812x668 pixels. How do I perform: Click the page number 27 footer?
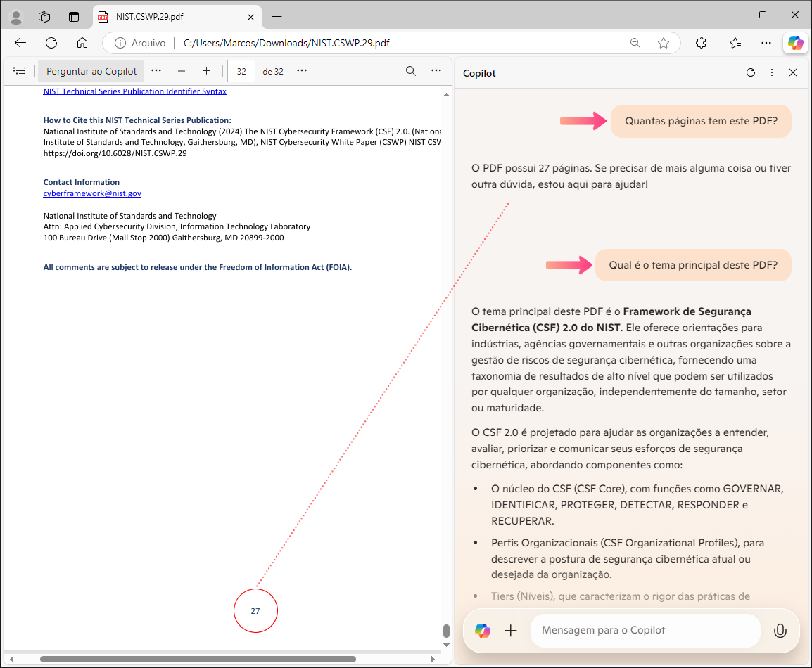255,611
